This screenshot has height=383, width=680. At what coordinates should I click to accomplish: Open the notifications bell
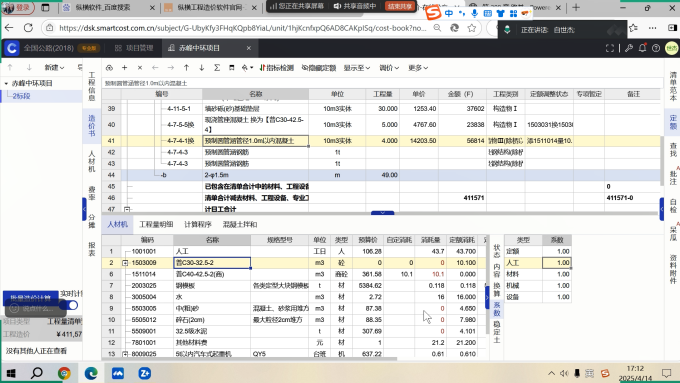pos(642,48)
